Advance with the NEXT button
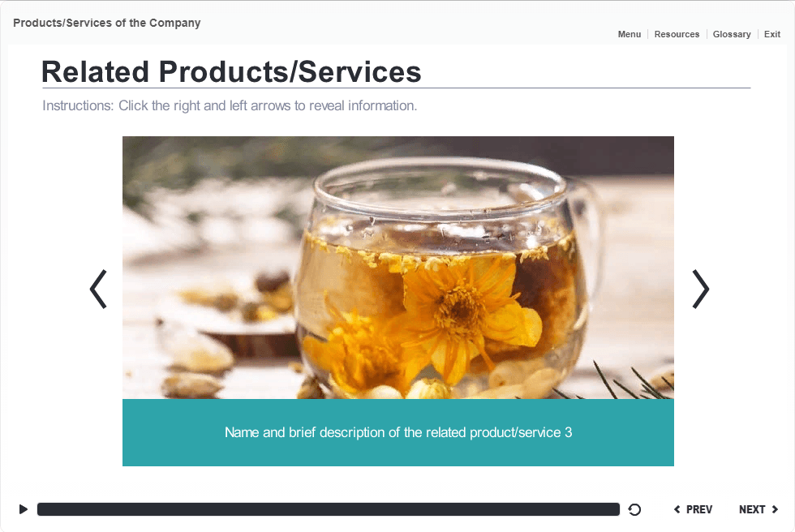795x532 pixels. (x=758, y=509)
